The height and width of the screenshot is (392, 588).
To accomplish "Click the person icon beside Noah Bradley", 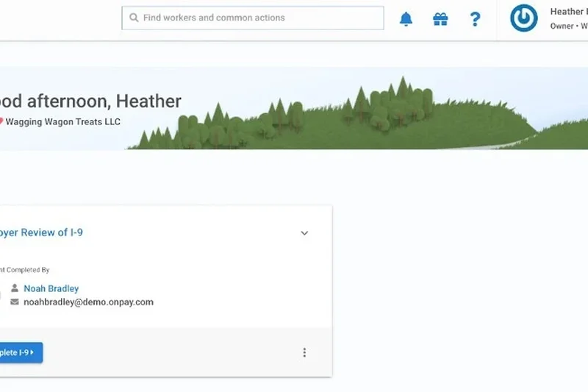I will pos(15,288).
